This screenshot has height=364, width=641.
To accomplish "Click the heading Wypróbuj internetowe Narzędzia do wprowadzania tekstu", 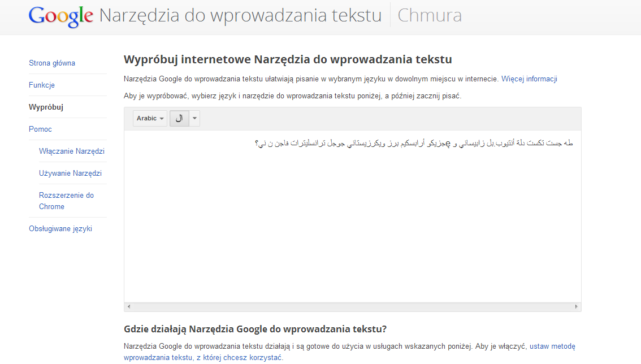I will pyautogui.click(x=288, y=59).
